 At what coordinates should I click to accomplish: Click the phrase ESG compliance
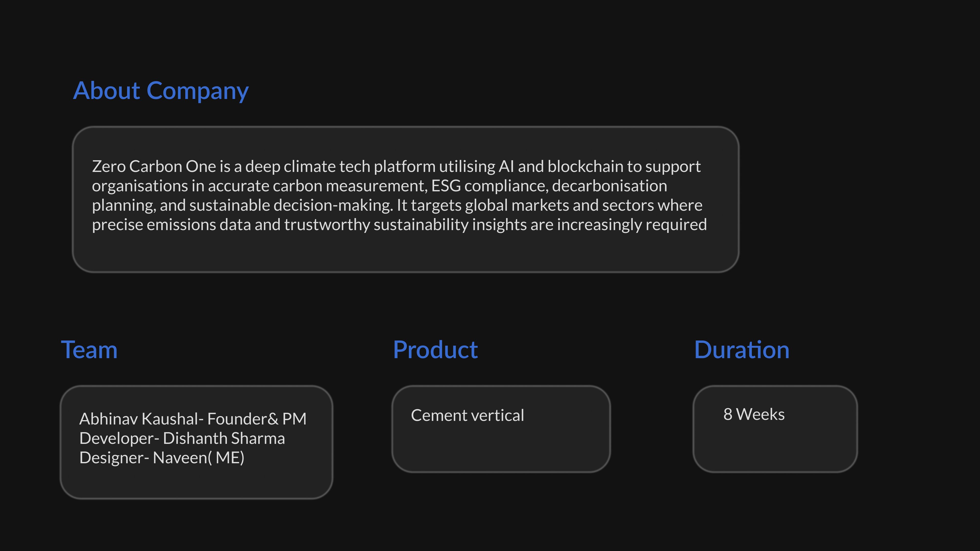[490, 186]
